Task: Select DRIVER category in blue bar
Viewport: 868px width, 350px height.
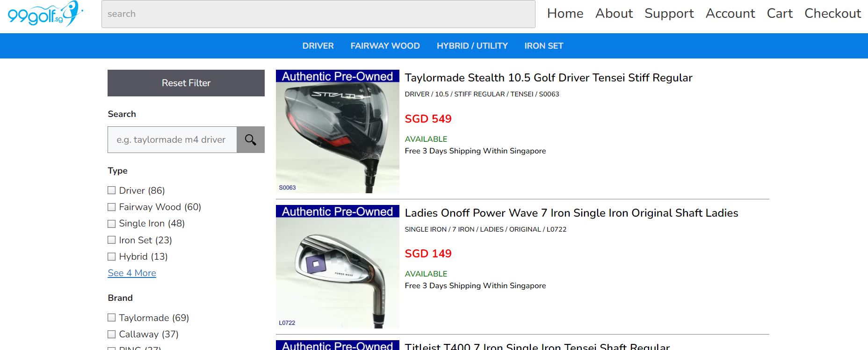Action: (318, 46)
